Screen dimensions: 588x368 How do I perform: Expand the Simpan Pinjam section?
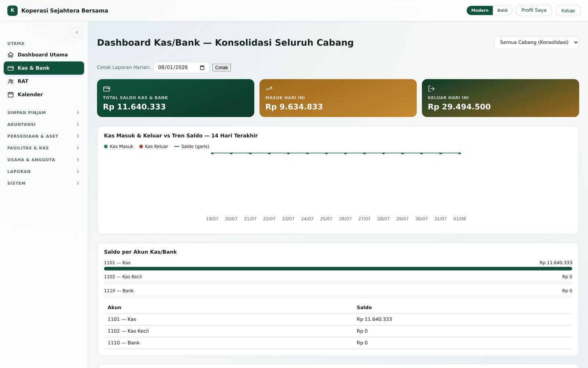pyautogui.click(x=44, y=113)
